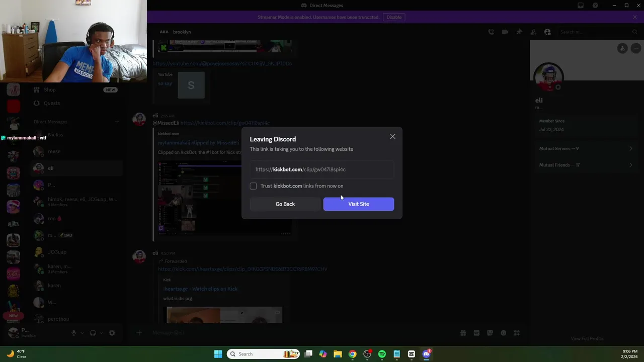Add friends to DM icon
Image resolution: width=644 pixels, height=362 pixels.
click(x=533, y=32)
